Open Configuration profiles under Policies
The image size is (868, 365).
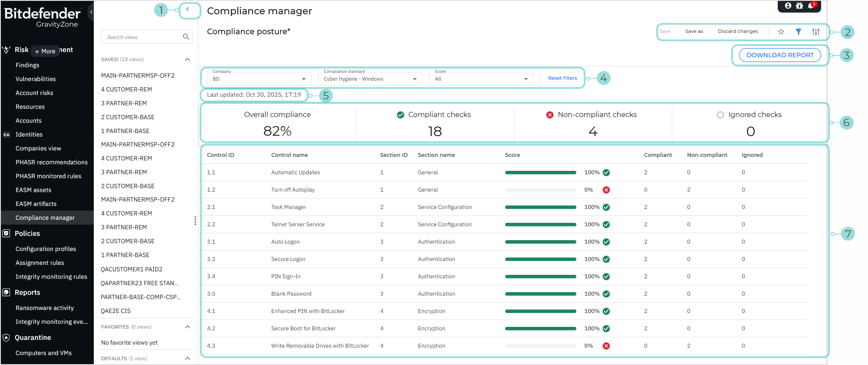point(46,249)
